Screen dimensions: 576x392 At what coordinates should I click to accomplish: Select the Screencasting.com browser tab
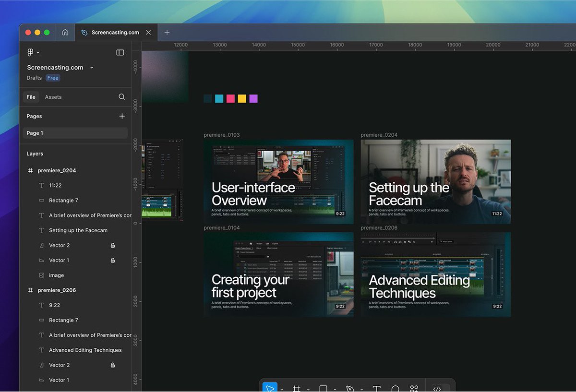tap(115, 33)
